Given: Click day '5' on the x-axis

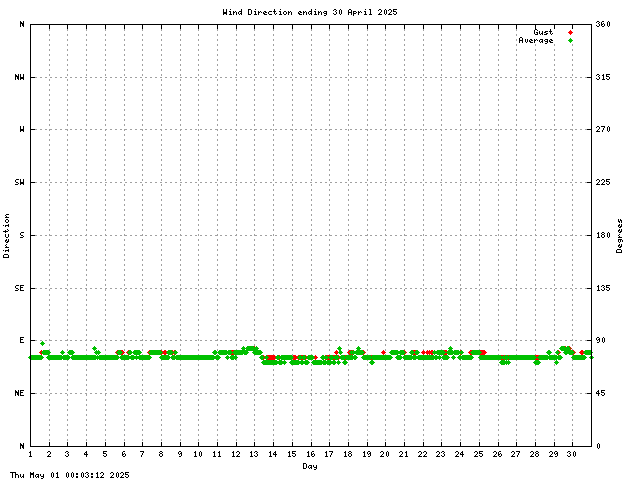Looking at the screenshot, I should (105, 454).
